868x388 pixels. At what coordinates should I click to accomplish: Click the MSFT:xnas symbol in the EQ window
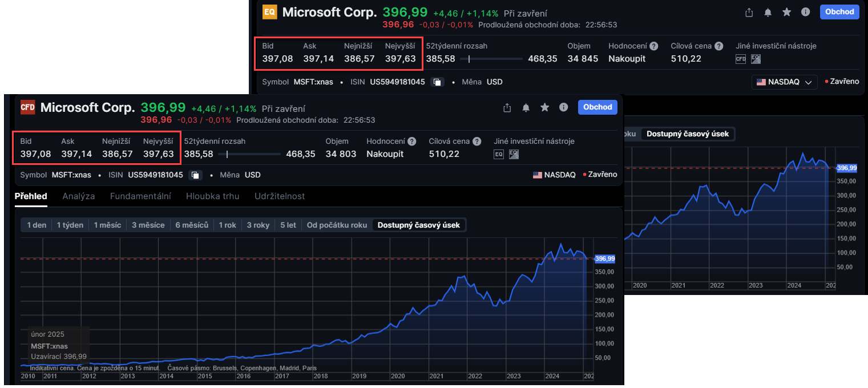(313, 82)
